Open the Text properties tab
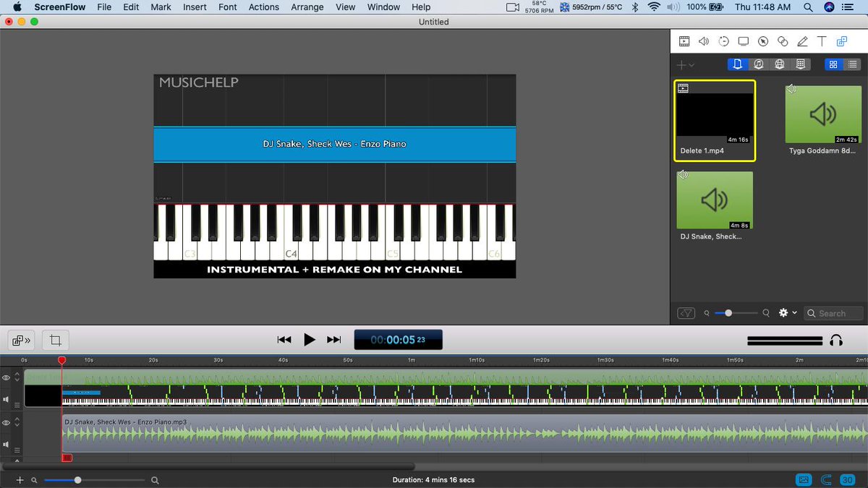868x488 pixels. click(x=822, y=42)
